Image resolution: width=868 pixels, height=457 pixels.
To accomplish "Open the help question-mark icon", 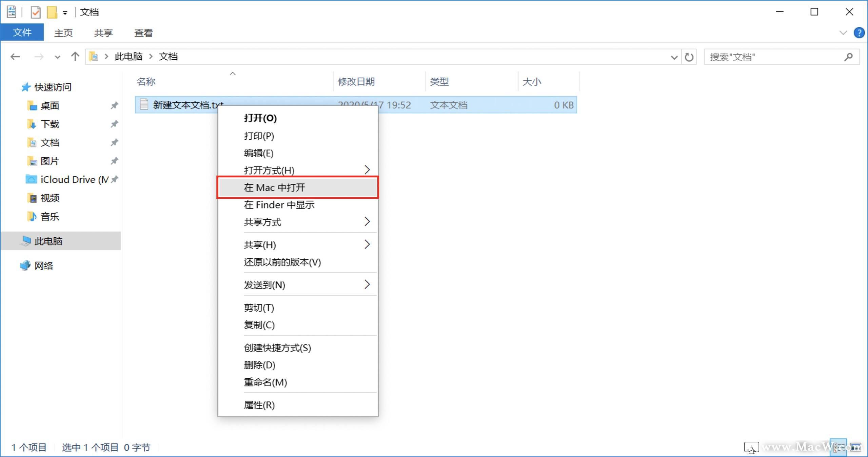I will point(859,33).
